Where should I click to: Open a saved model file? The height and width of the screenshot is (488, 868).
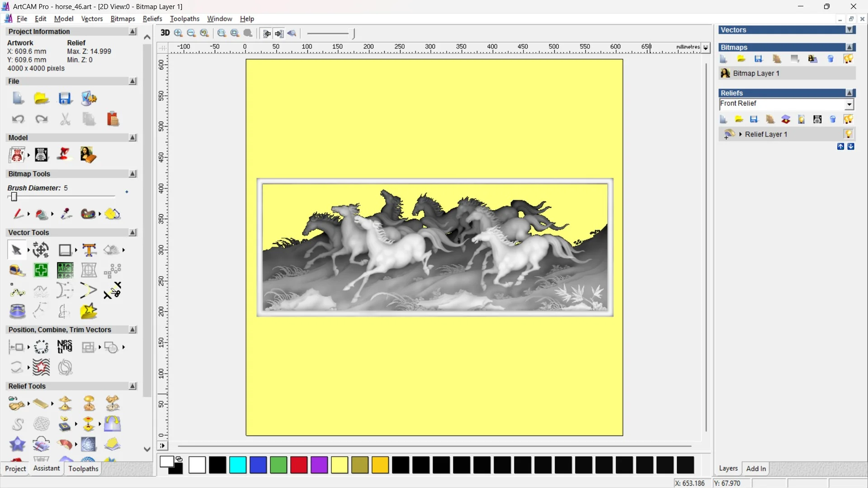41,99
